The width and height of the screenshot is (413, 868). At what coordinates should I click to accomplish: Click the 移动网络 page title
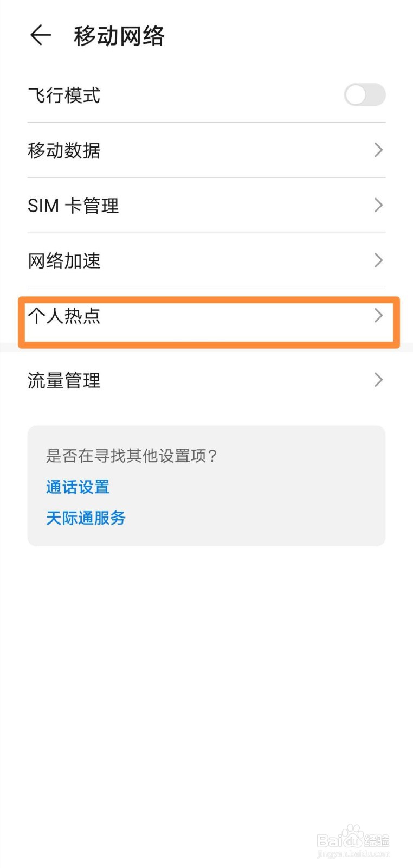coord(119,36)
